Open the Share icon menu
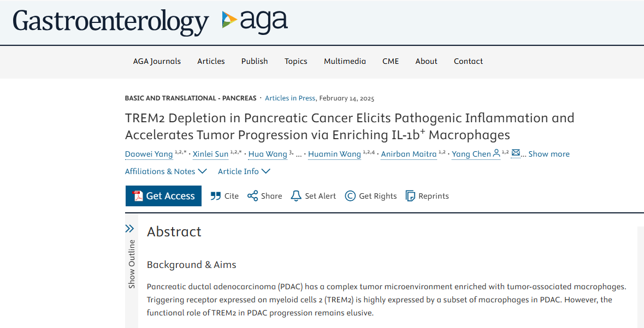Screen dimensions: 644x328 (x=252, y=196)
